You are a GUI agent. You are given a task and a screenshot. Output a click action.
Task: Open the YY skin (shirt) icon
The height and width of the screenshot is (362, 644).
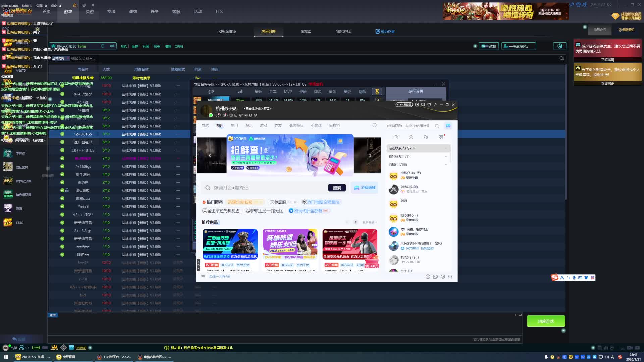point(429,105)
